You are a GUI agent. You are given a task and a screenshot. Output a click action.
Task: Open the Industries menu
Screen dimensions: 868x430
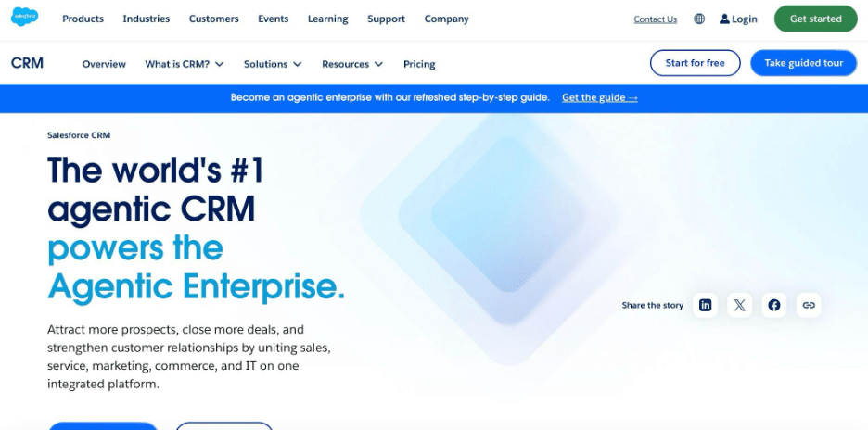(x=147, y=19)
